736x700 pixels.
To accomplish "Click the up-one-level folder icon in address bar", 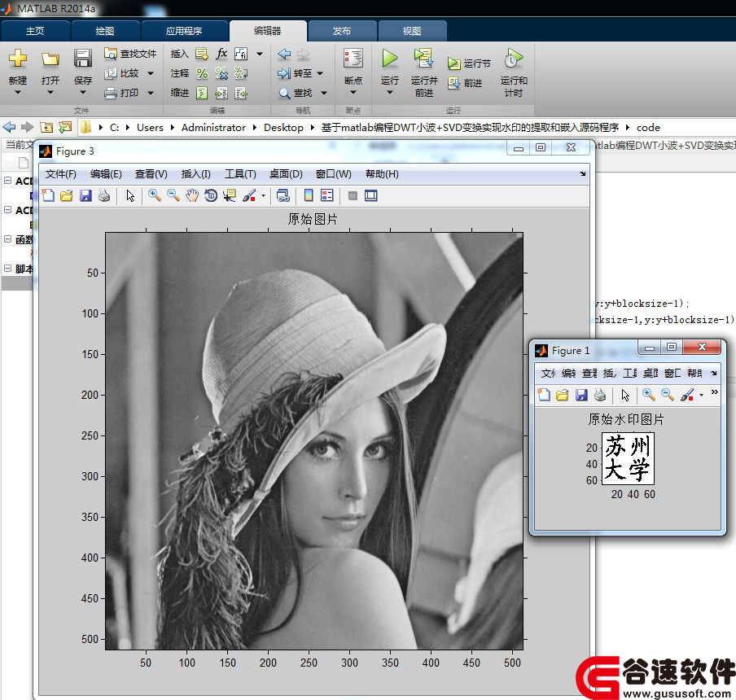I will click(x=46, y=127).
